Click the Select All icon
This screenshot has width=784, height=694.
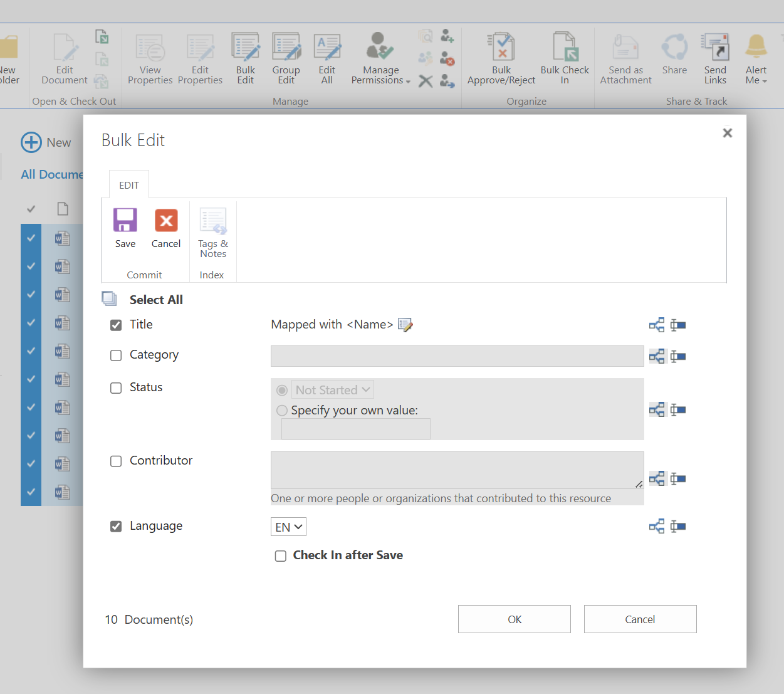[x=109, y=298]
